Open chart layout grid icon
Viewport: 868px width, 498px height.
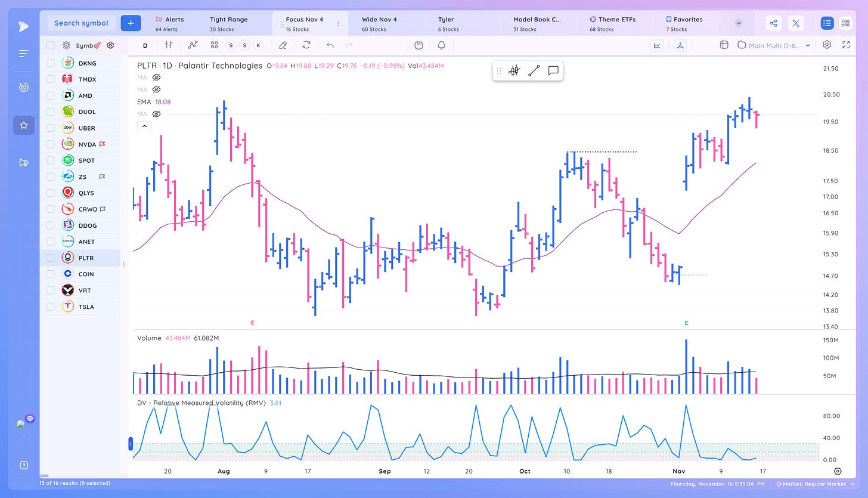[x=724, y=45]
